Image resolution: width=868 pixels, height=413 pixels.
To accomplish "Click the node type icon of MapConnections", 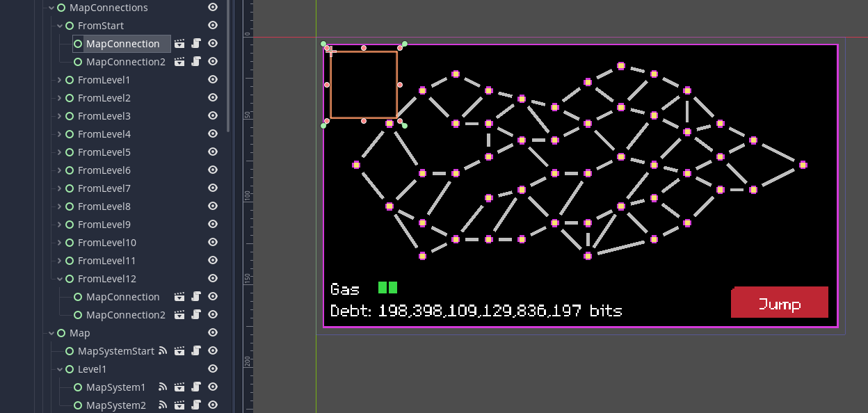I will click(x=61, y=8).
